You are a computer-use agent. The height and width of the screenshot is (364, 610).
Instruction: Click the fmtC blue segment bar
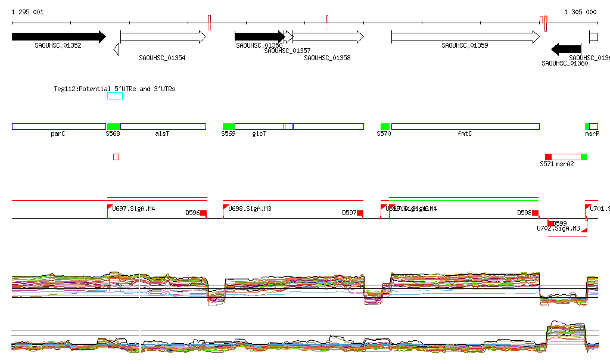click(466, 126)
